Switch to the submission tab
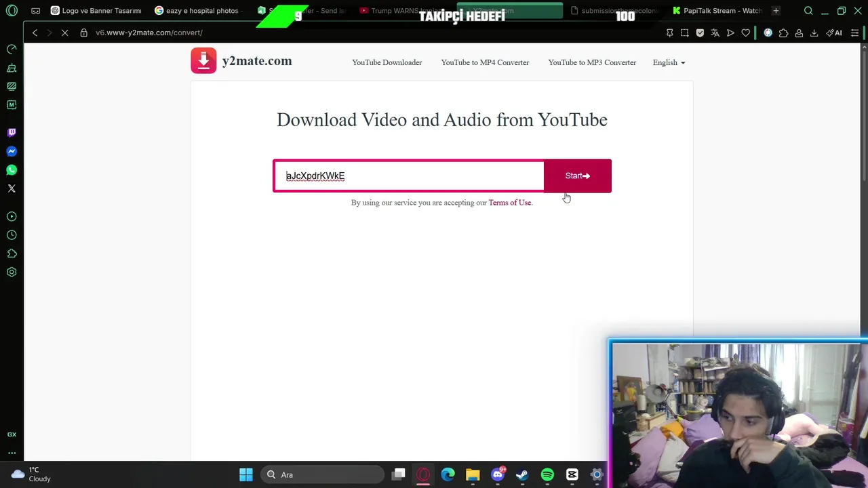The height and width of the screenshot is (488, 868). [614, 11]
